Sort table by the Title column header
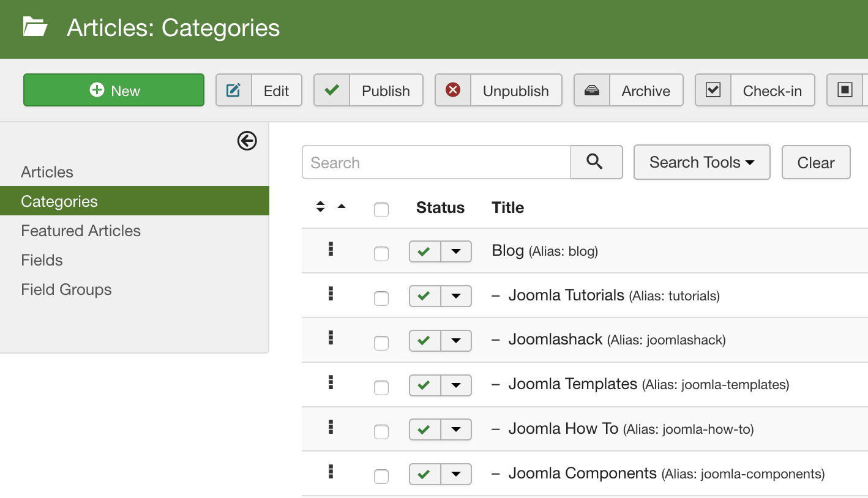This screenshot has width=868, height=498. (508, 207)
